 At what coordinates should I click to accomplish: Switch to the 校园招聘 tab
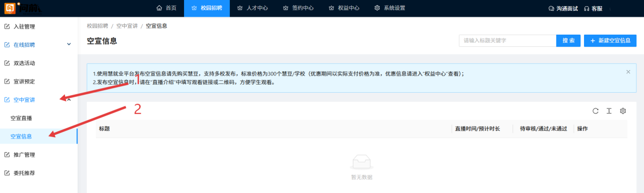pos(206,8)
